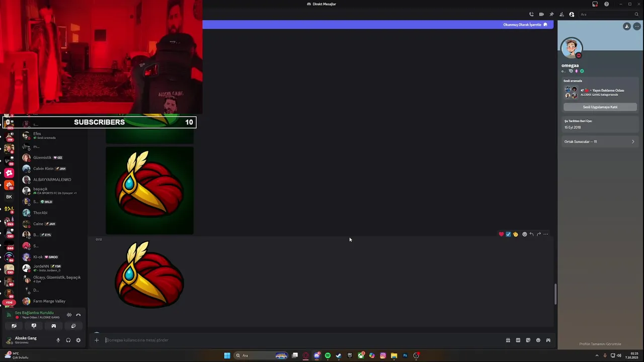Open Discord help
Screen dimensions: 644x362
(606, 4)
